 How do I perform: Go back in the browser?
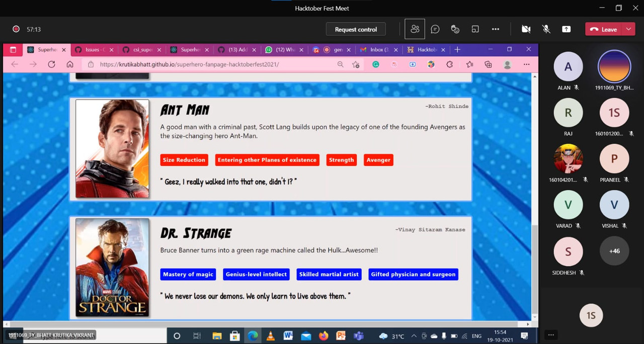[15, 64]
